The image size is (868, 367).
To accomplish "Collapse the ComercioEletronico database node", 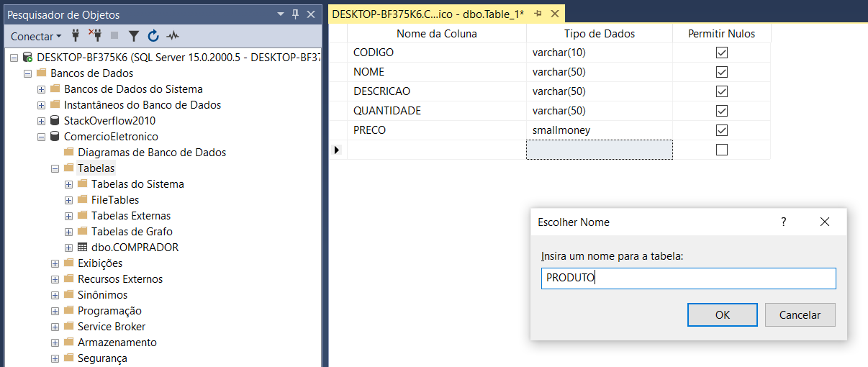I will point(41,136).
